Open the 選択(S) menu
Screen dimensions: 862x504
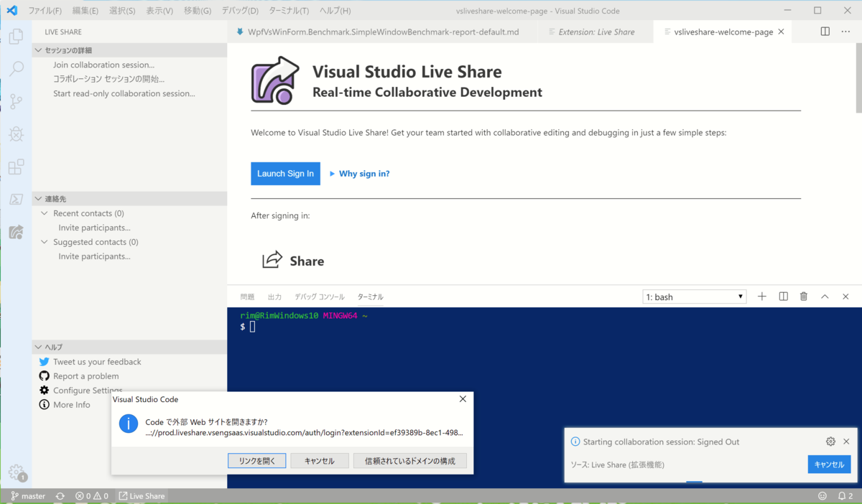pyautogui.click(x=122, y=11)
